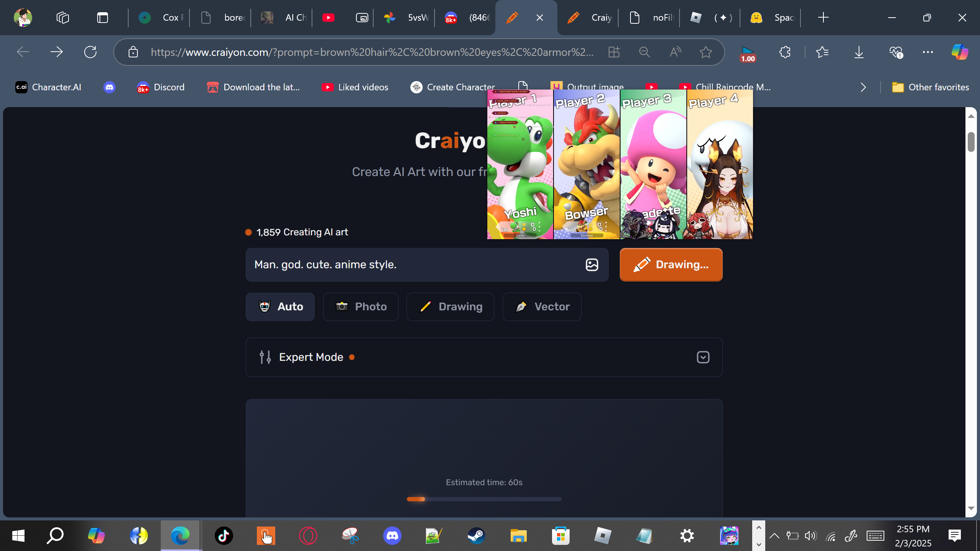Screen dimensions: 980x551
Task: Open Microsoft Store from the taskbar
Action: pyautogui.click(x=561, y=536)
